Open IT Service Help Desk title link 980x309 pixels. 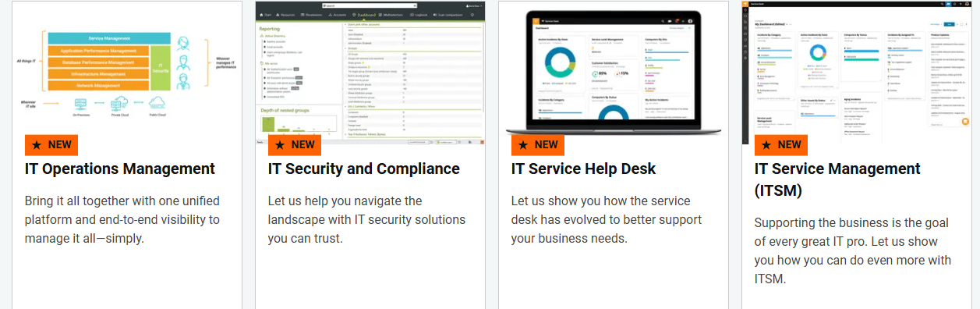point(584,169)
